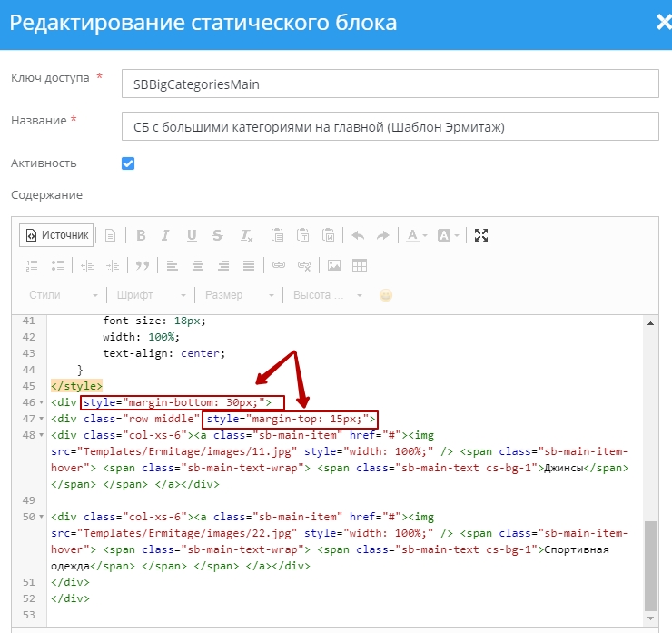This screenshot has height=633, width=672.
Task: Open the Стили styles dropdown
Action: [x=63, y=295]
